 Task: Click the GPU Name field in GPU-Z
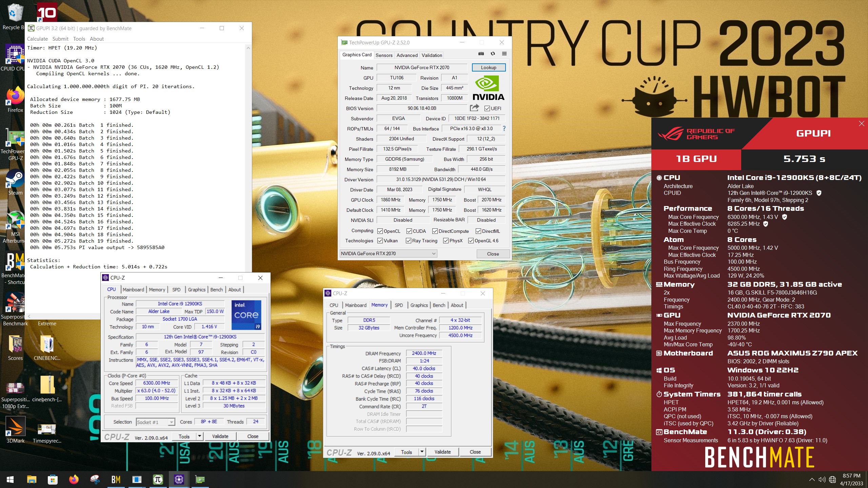[422, 67]
